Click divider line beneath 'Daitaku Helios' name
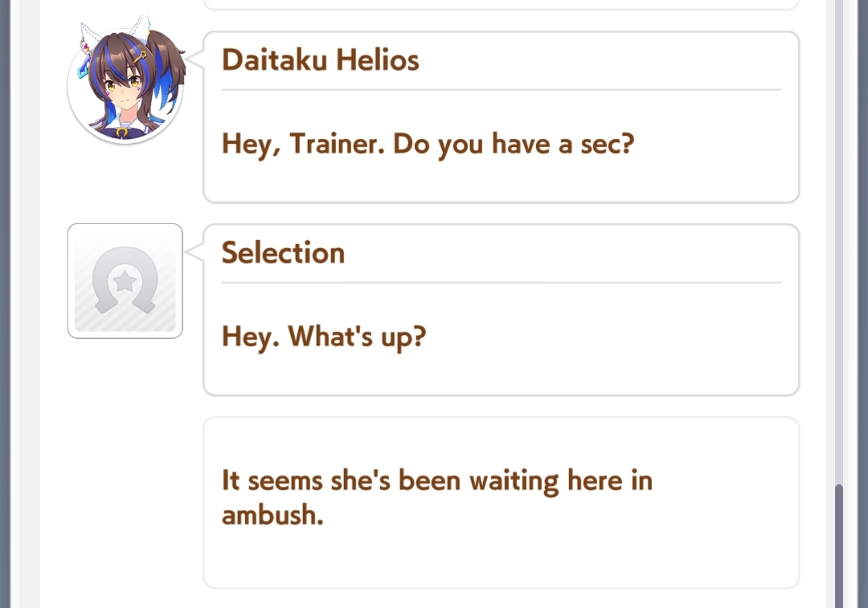 pos(501,89)
